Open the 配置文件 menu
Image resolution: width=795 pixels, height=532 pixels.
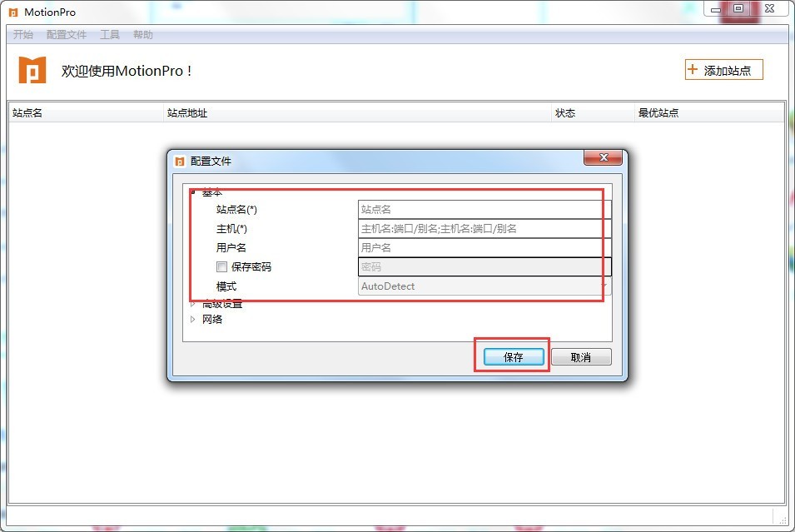click(x=67, y=34)
